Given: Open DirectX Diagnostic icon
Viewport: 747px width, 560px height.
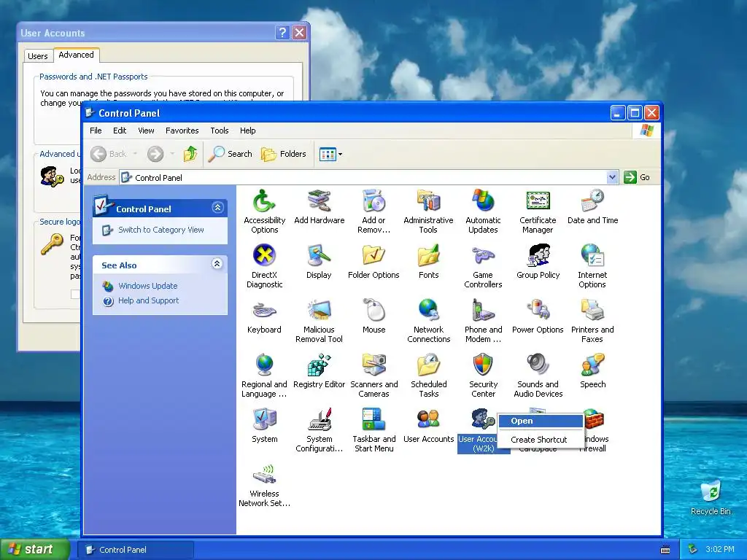Looking at the screenshot, I should pyautogui.click(x=264, y=265).
